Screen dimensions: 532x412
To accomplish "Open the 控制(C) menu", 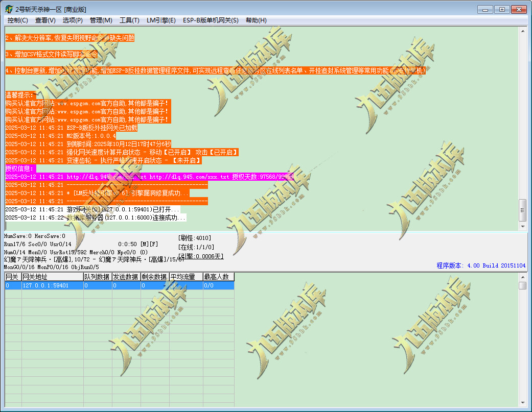I will tap(18, 20).
